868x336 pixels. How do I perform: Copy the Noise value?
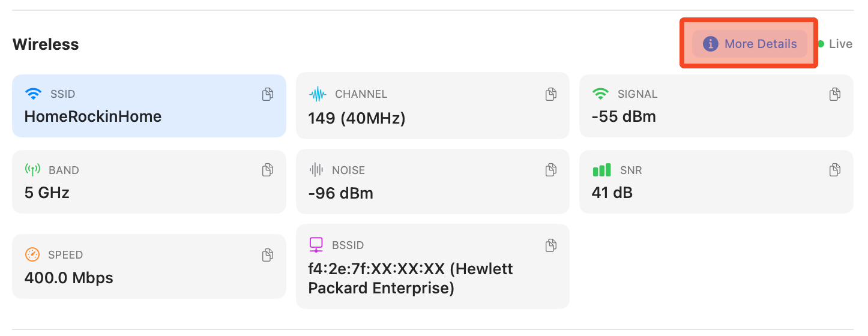551,170
